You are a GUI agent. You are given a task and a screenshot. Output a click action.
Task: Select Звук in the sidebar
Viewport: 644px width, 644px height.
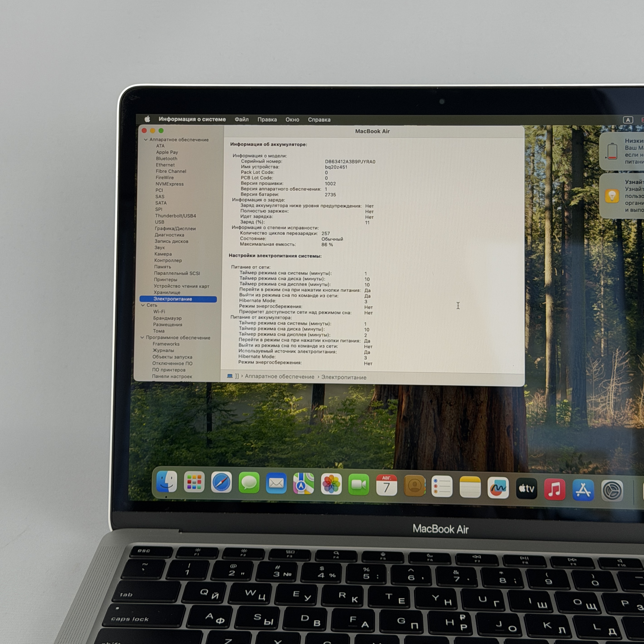click(160, 248)
